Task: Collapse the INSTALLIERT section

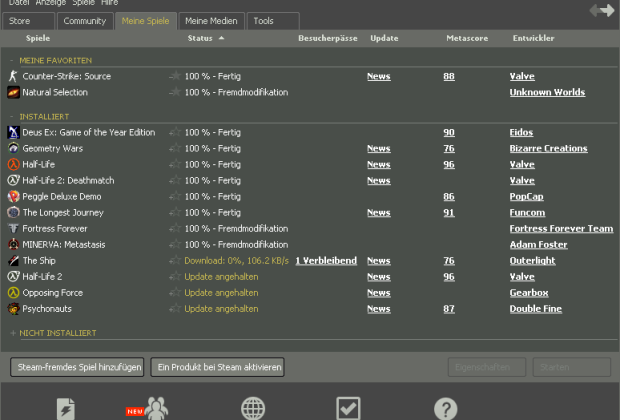Action: tap(11, 117)
